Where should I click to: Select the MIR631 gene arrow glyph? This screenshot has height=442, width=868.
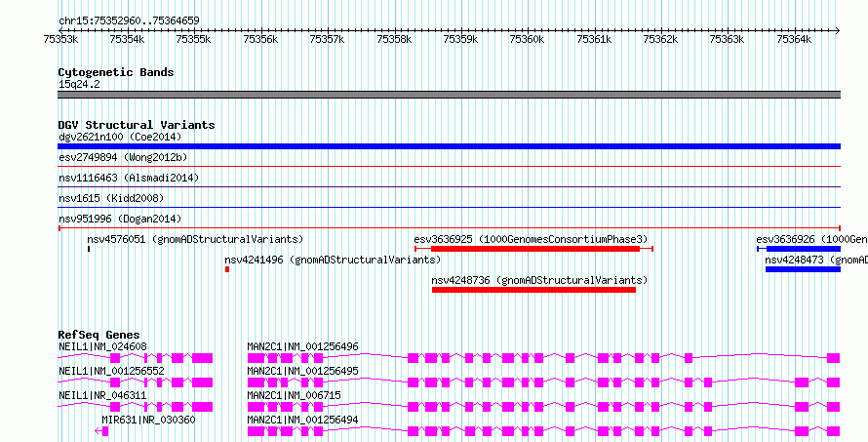pos(101,431)
